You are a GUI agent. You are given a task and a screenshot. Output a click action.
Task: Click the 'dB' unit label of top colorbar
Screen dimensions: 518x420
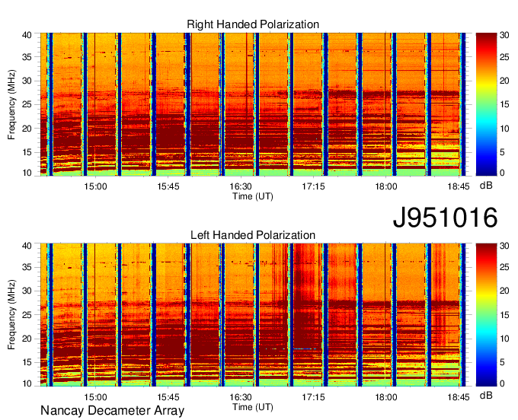click(x=486, y=186)
